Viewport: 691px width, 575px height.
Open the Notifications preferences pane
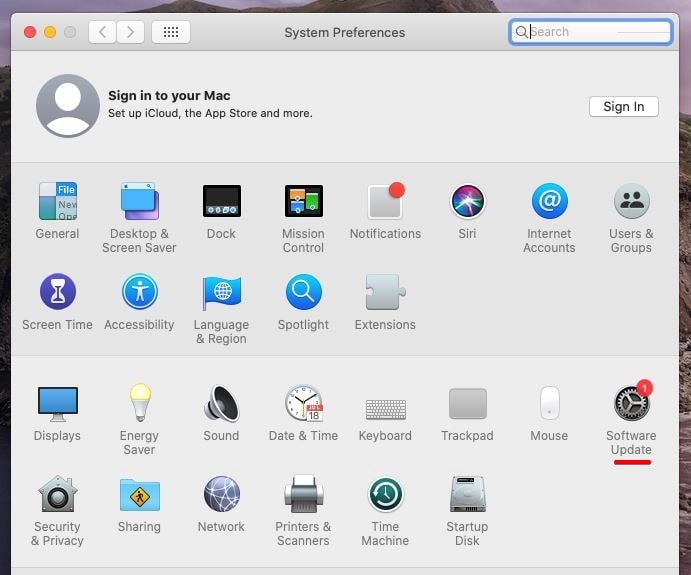tap(386, 201)
